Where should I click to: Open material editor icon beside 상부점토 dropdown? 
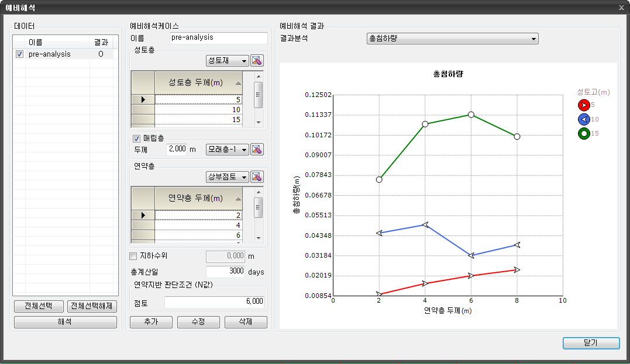tap(257, 177)
